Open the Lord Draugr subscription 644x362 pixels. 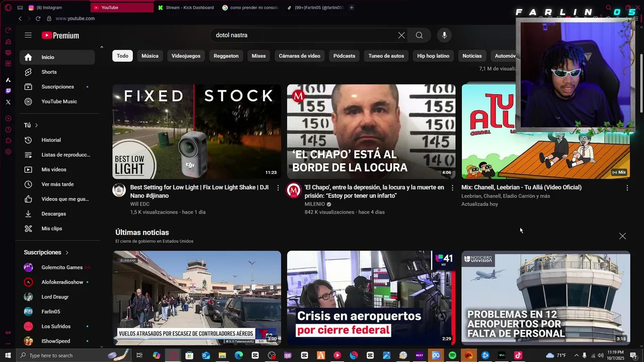(57, 297)
